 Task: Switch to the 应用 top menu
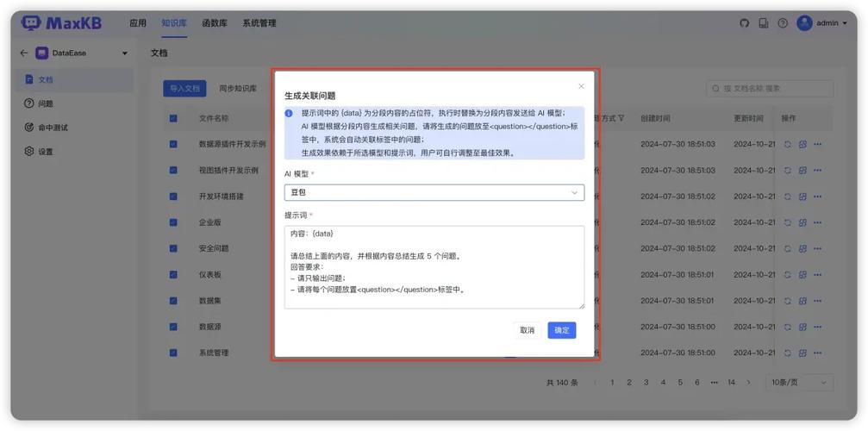click(138, 23)
